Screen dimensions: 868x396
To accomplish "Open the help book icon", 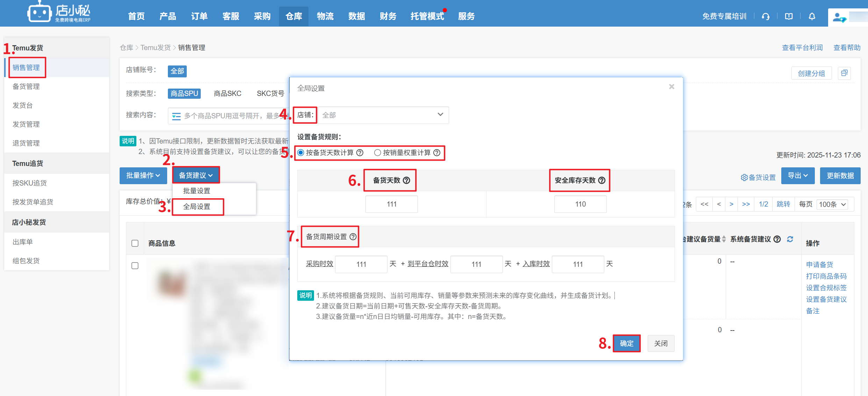I will [789, 16].
